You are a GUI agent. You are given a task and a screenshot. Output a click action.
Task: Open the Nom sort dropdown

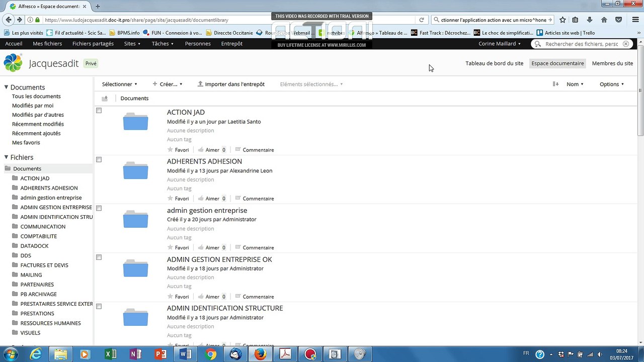[x=575, y=84]
